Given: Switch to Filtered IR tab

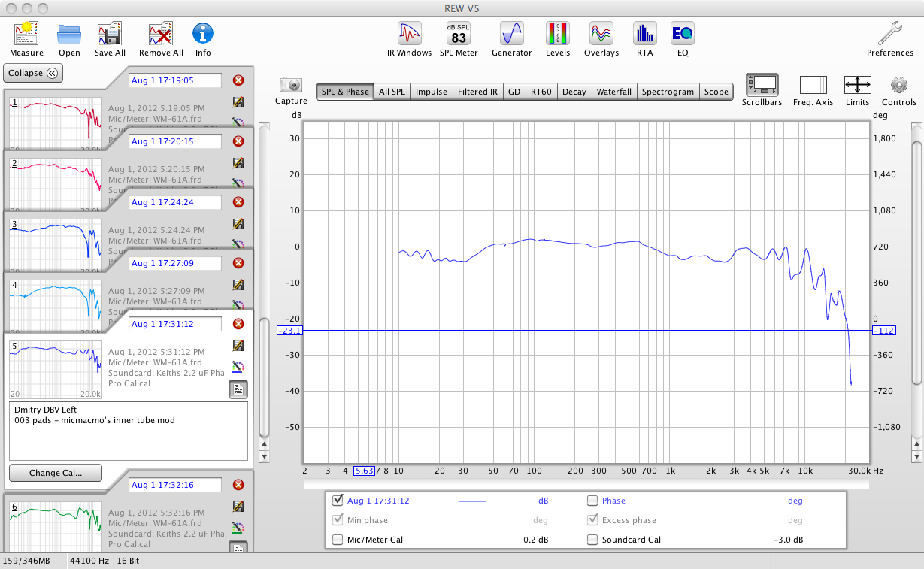Looking at the screenshot, I should (x=478, y=92).
